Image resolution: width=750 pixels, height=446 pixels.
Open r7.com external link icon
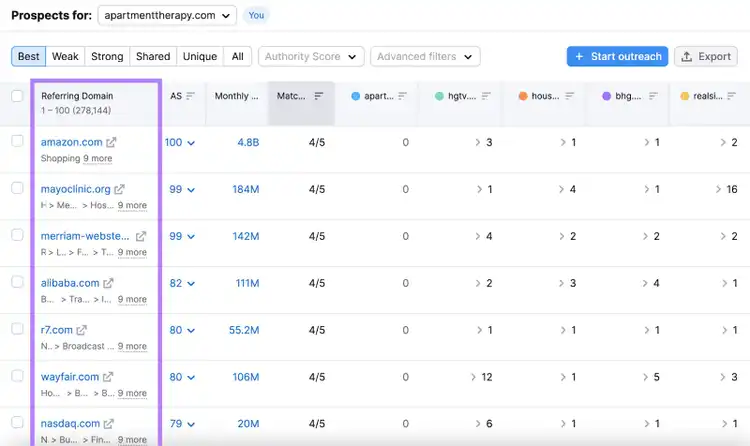pos(82,330)
